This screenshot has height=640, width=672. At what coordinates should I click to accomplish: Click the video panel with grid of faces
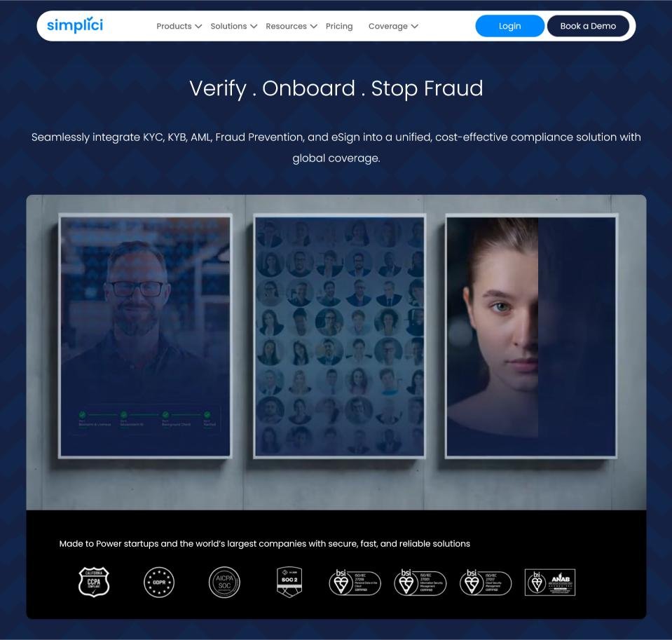339,335
